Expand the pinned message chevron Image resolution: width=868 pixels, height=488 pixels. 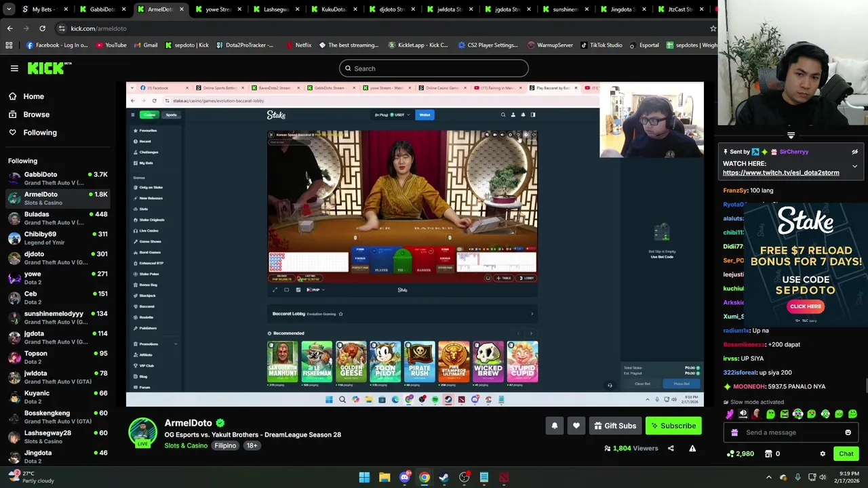pos(854,166)
